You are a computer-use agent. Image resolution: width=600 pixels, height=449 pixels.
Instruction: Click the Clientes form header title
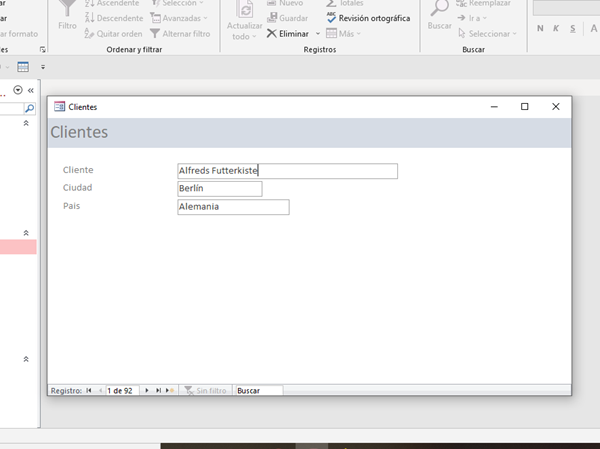coord(79,132)
